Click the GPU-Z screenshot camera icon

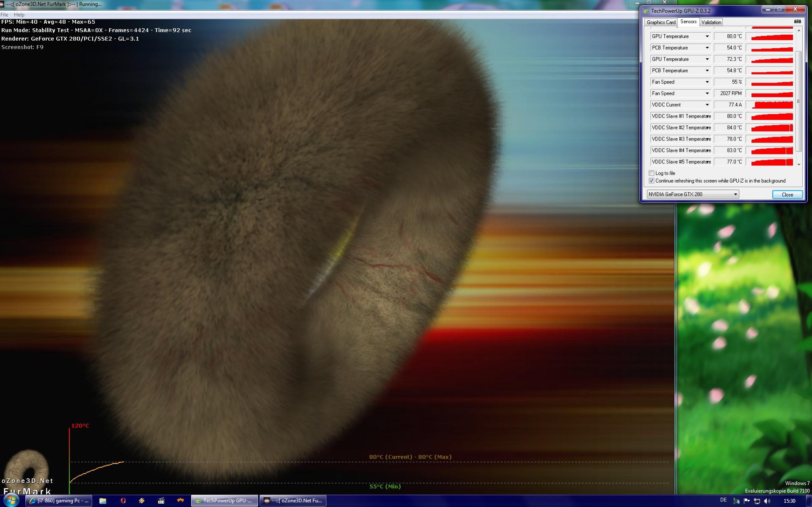point(797,22)
